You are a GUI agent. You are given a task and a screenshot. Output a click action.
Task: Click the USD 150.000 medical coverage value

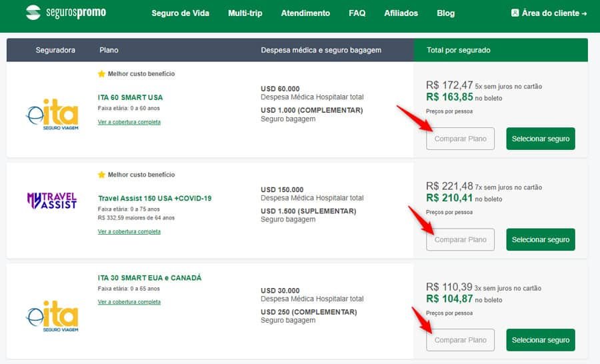point(282,190)
